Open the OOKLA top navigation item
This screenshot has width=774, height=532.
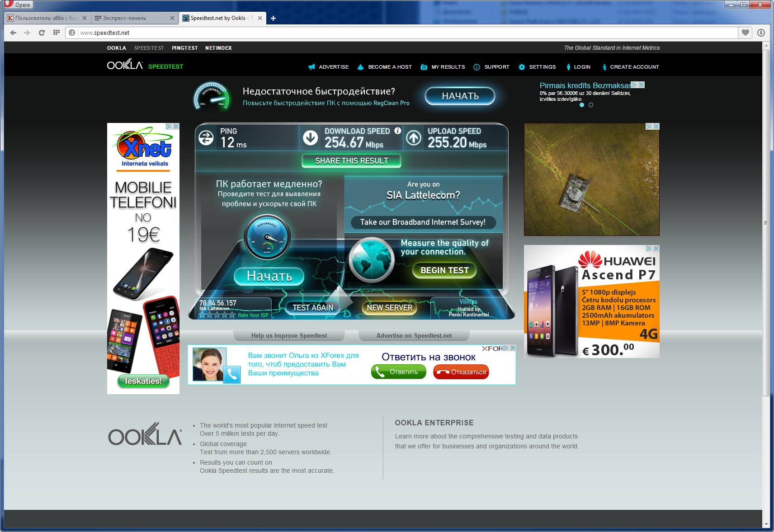117,48
